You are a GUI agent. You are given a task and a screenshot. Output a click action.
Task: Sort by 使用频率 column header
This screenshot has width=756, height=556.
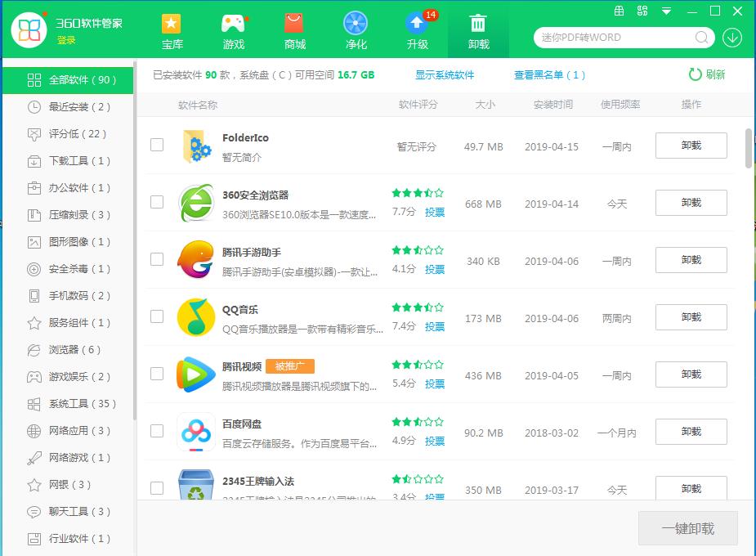pos(620,105)
